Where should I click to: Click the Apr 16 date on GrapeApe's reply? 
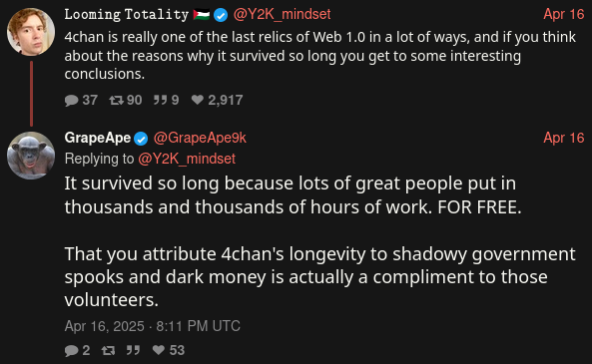pyautogui.click(x=564, y=138)
